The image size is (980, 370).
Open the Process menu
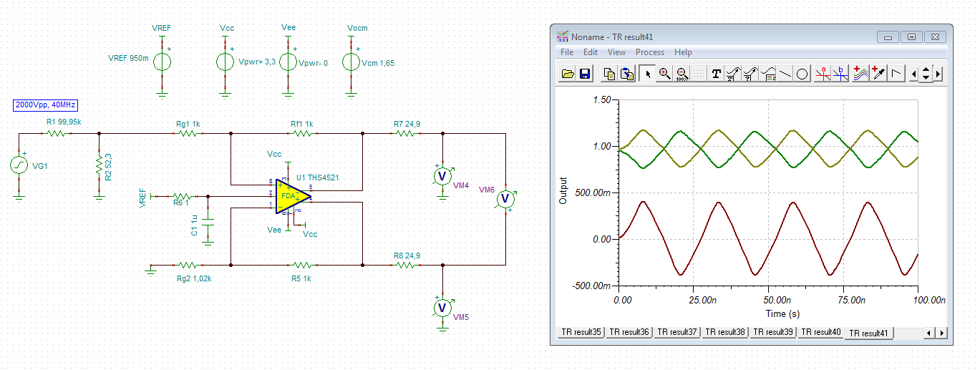coord(650,52)
